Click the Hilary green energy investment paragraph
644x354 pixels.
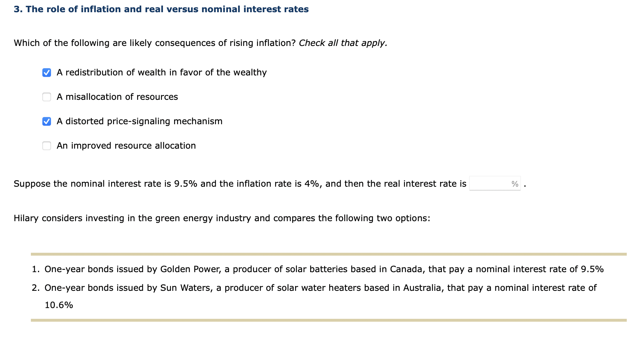[x=221, y=218]
